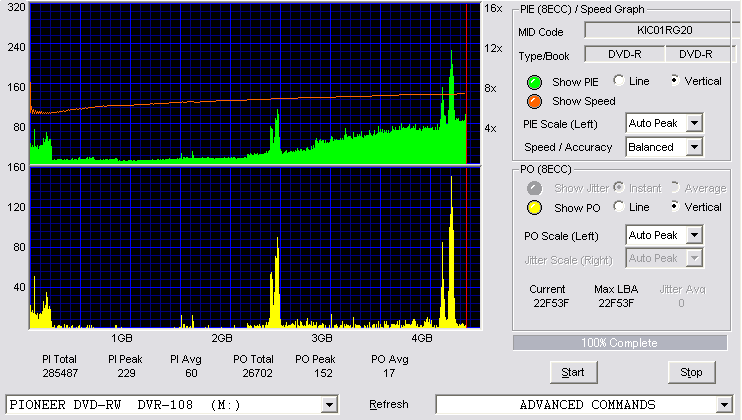The width and height of the screenshot is (742, 420).
Task: Click the PO Total value 26702
Action: pyautogui.click(x=257, y=373)
